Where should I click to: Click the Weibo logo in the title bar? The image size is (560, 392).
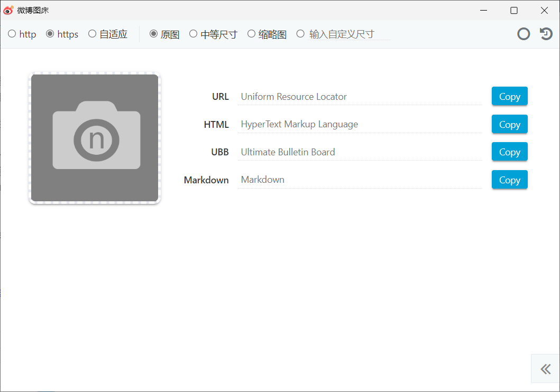pyautogui.click(x=8, y=10)
